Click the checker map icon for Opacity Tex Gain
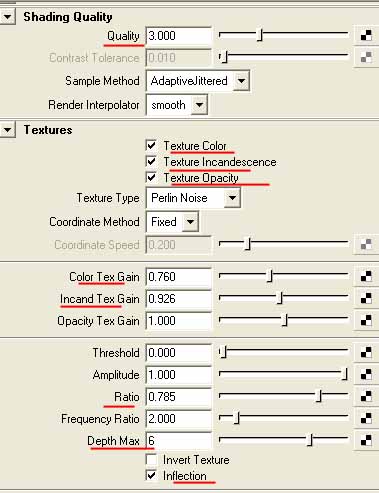 click(366, 321)
